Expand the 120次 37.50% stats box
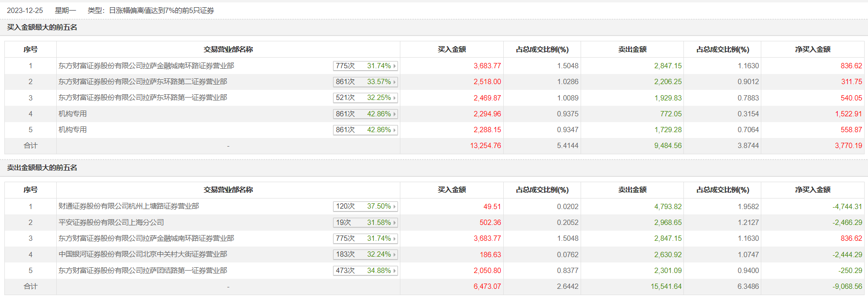Image resolution: width=868 pixels, height=298 pixels. (365, 207)
